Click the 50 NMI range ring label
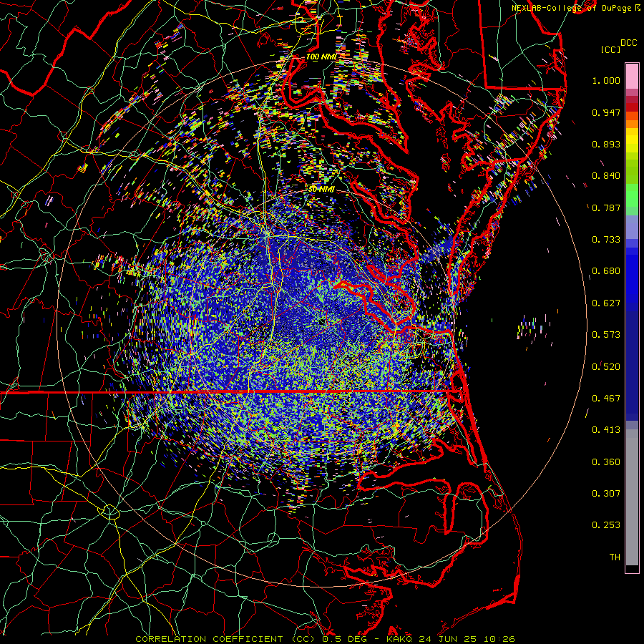Viewport: 644px width, 644px height. point(321,190)
